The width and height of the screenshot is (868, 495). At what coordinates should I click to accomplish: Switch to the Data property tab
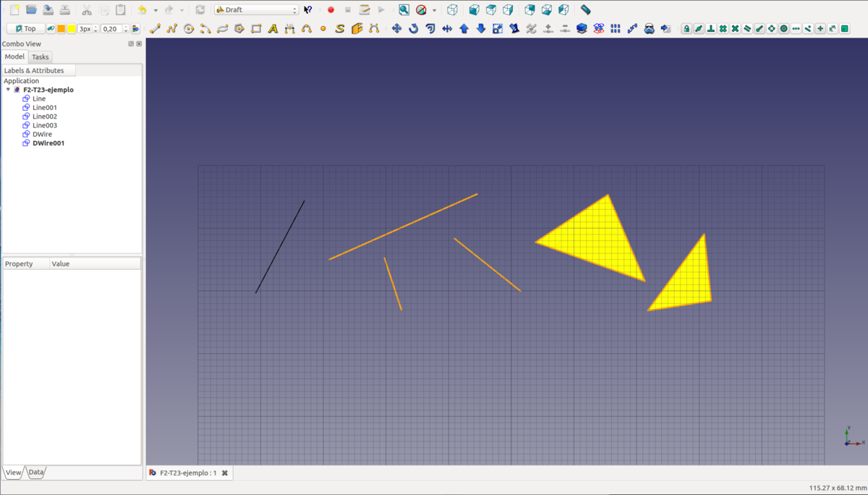[x=36, y=473]
